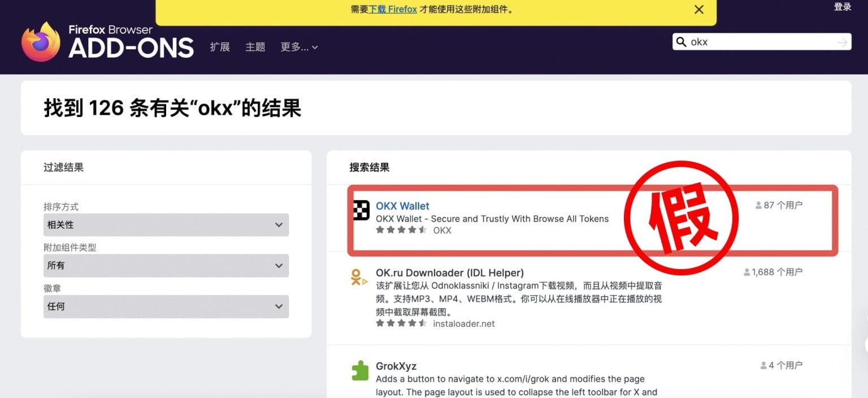Select the GrokXyz green puzzle icon
Image resolution: width=868 pixels, height=398 pixels.
coord(359,371)
